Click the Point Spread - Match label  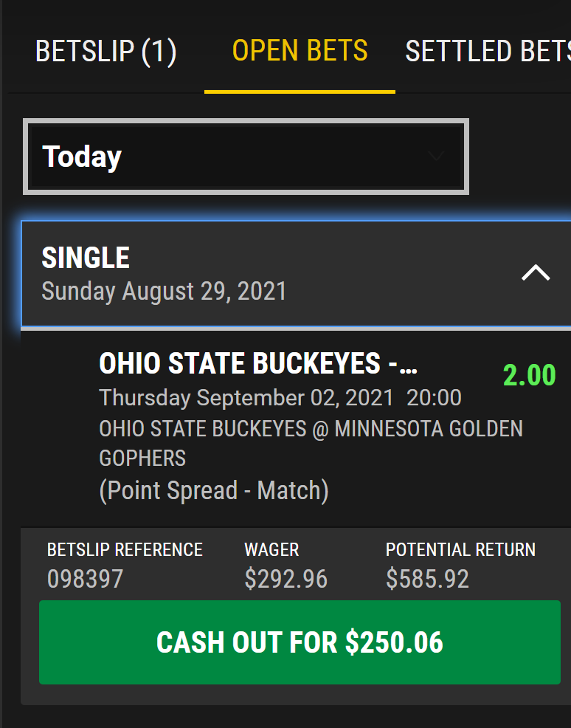pos(214,490)
